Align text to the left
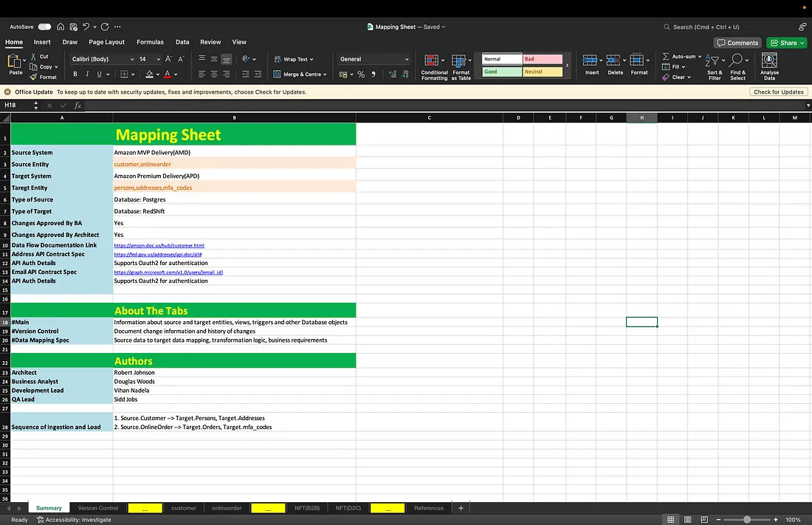The width and height of the screenshot is (812, 525). (x=202, y=75)
